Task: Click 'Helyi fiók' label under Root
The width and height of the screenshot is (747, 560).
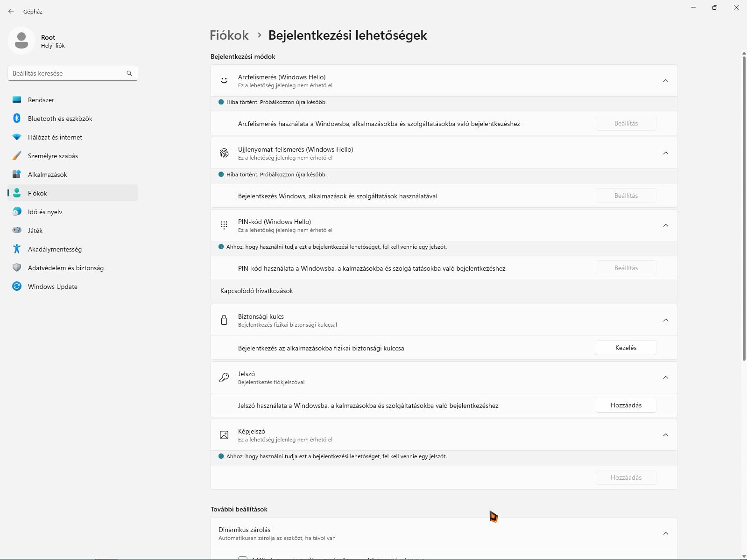Action: click(53, 46)
